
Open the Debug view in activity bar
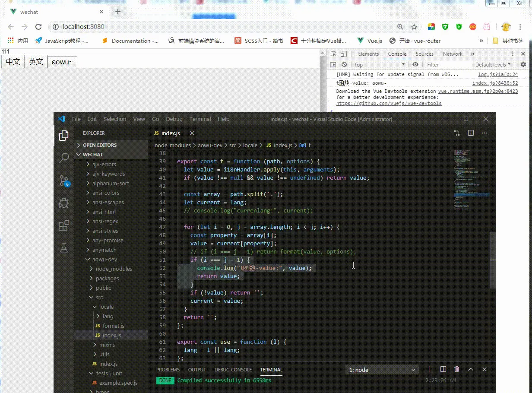[64, 203]
